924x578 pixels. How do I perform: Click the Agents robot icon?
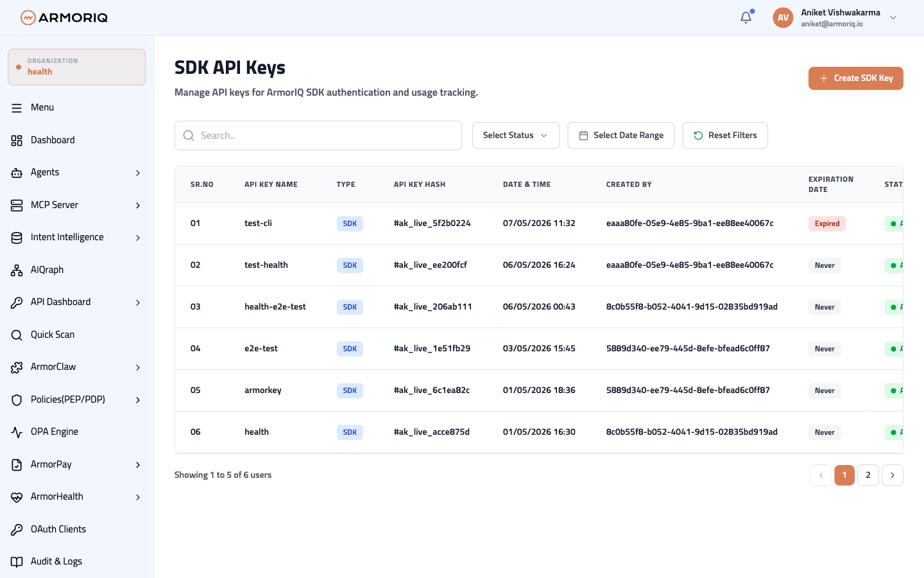17,173
